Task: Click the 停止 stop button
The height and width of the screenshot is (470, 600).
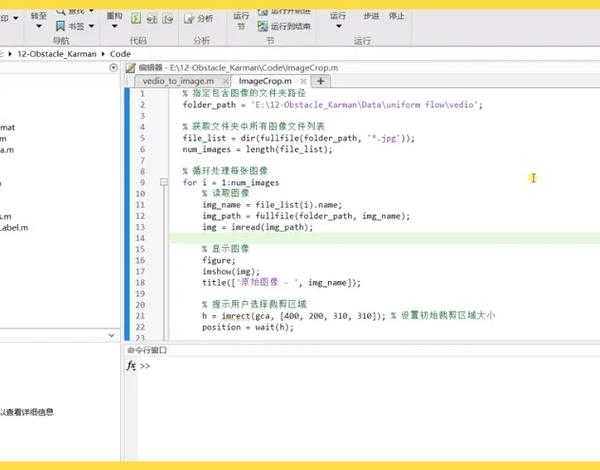Action: click(396, 16)
